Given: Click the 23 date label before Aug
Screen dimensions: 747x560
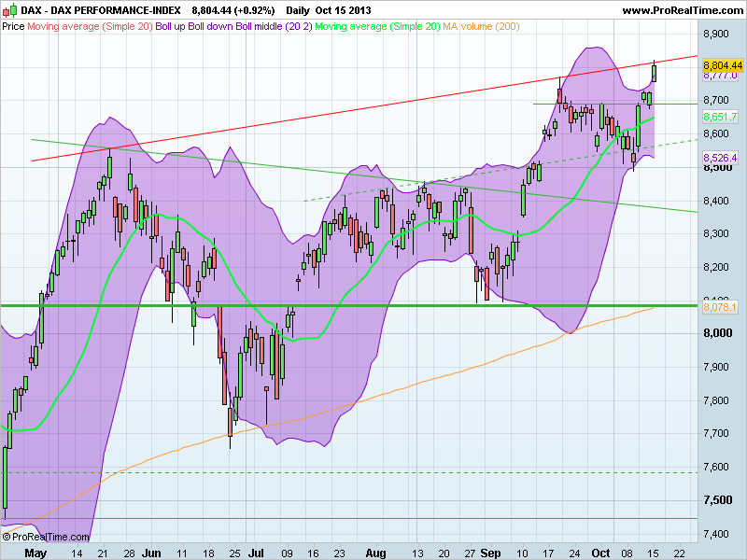Looking at the screenshot, I should (x=339, y=553).
